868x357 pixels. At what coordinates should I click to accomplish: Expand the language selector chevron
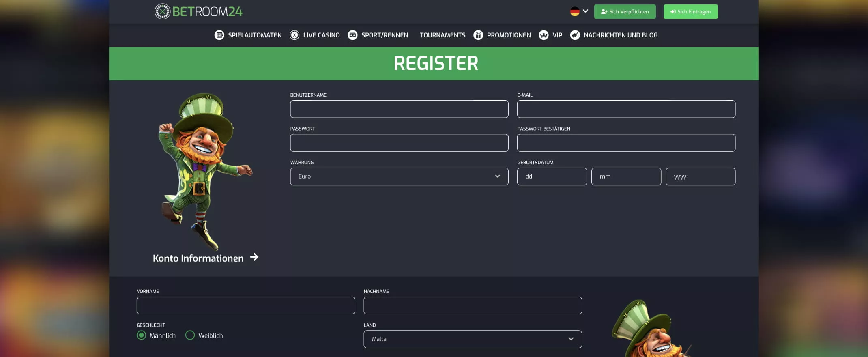click(x=585, y=11)
